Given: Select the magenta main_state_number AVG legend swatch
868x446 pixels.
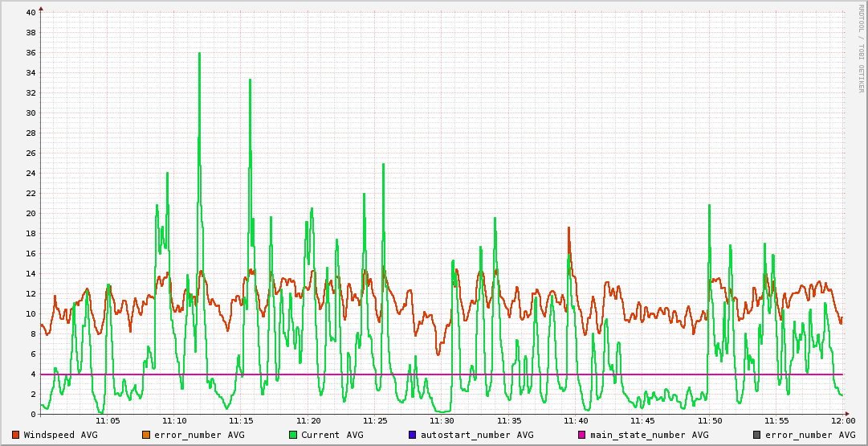Looking at the screenshot, I should 582,435.
